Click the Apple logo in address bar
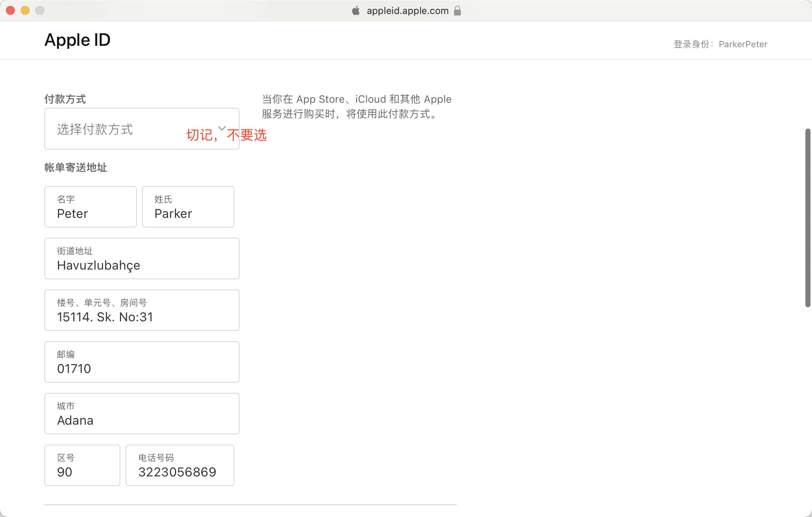 point(356,11)
